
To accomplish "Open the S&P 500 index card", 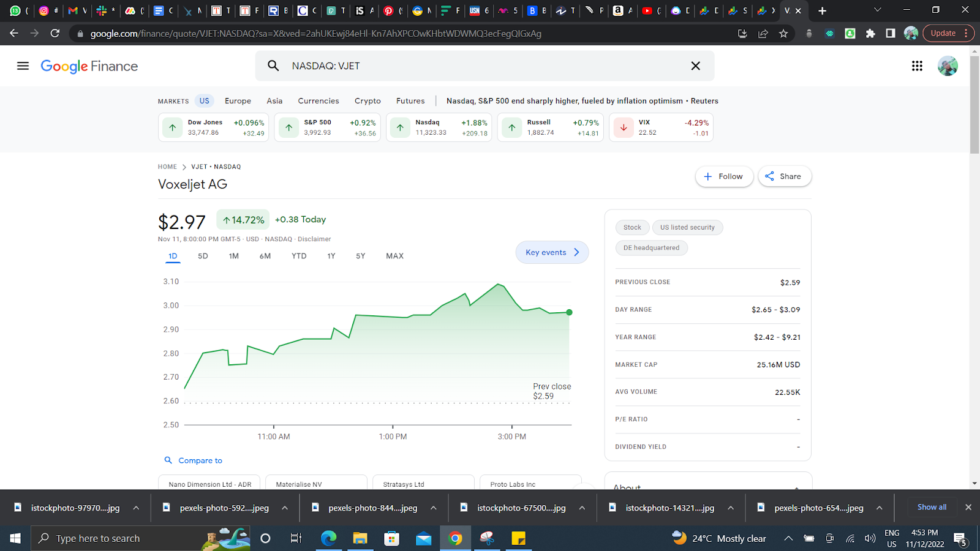I will coord(327,127).
